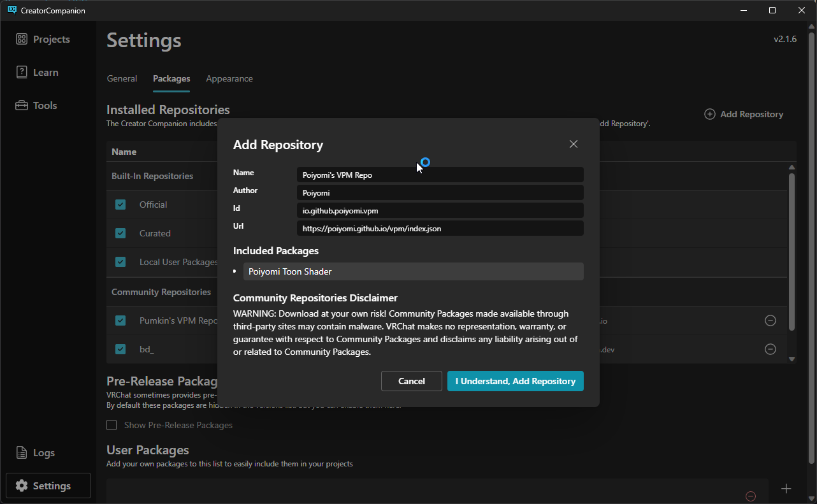The height and width of the screenshot is (504, 817).
Task: Click the plus icon beside Add Repository
Action: (709, 113)
